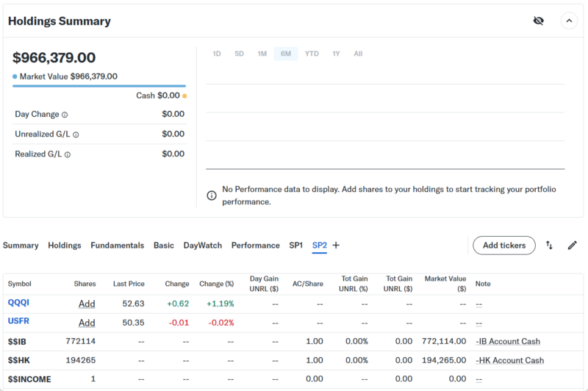The height and width of the screenshot is (391, 588).
Task: Click the Unrealized G/L info icon
Action: point(76,134)
